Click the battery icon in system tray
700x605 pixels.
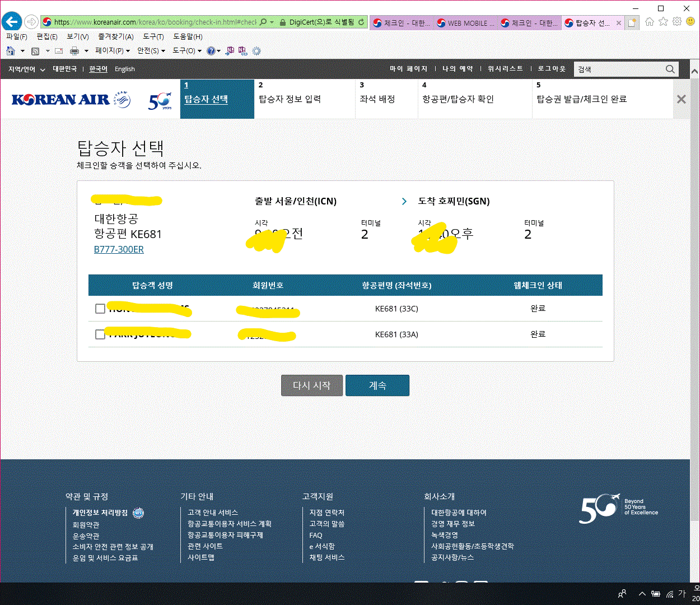tap(655, 594)
